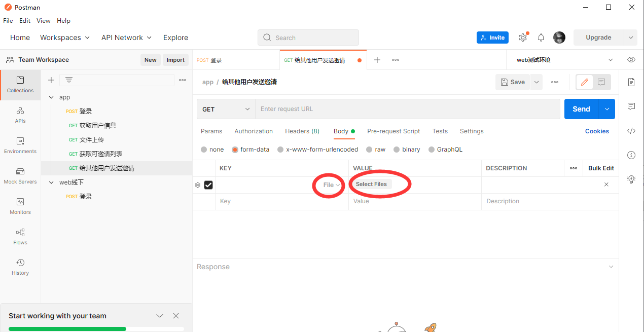Open the Send button dropdown arrow
Viewport: 644px width, 332px height.
pyautogui.click(x=607, y=109)
